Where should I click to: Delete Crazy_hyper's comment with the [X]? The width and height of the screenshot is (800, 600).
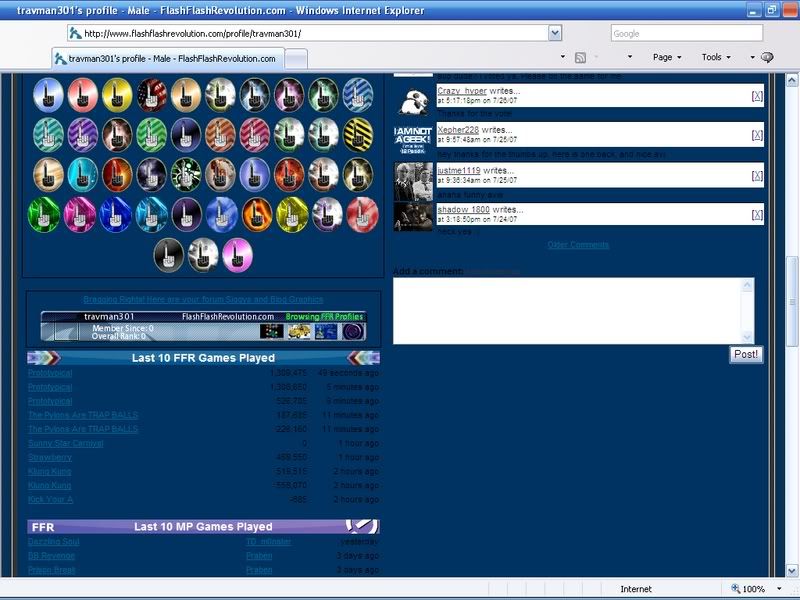(x=756, y=96)
